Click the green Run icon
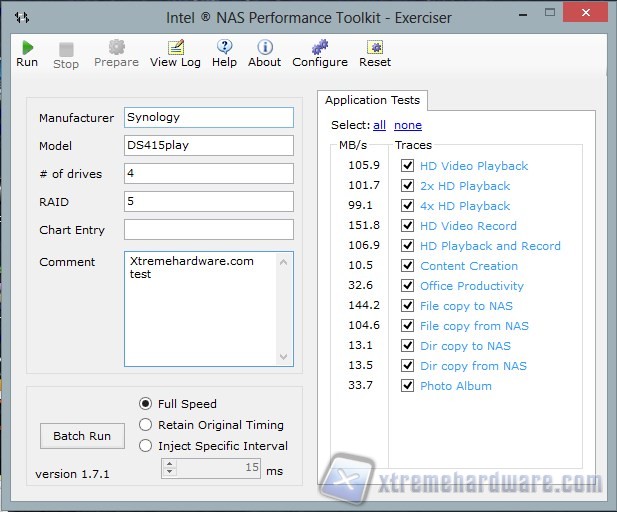The height and width of the screenshot is (512, 617). coord(27,48)
